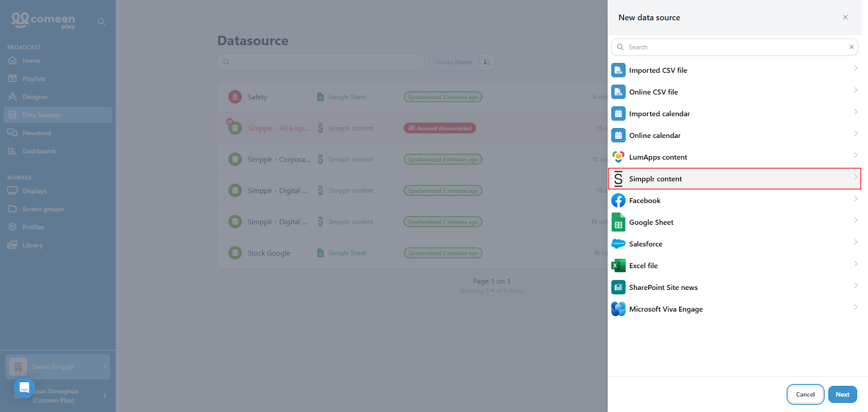Viewport: 868px width, 412px height.
Task: Expand the Online calendar chevron
Action: coord(856,134)
